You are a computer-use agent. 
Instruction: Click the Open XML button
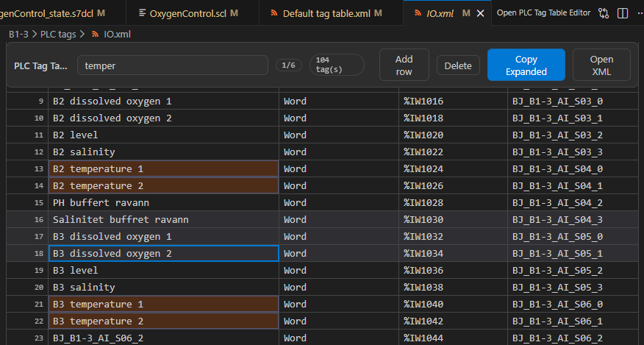[601, 65]
